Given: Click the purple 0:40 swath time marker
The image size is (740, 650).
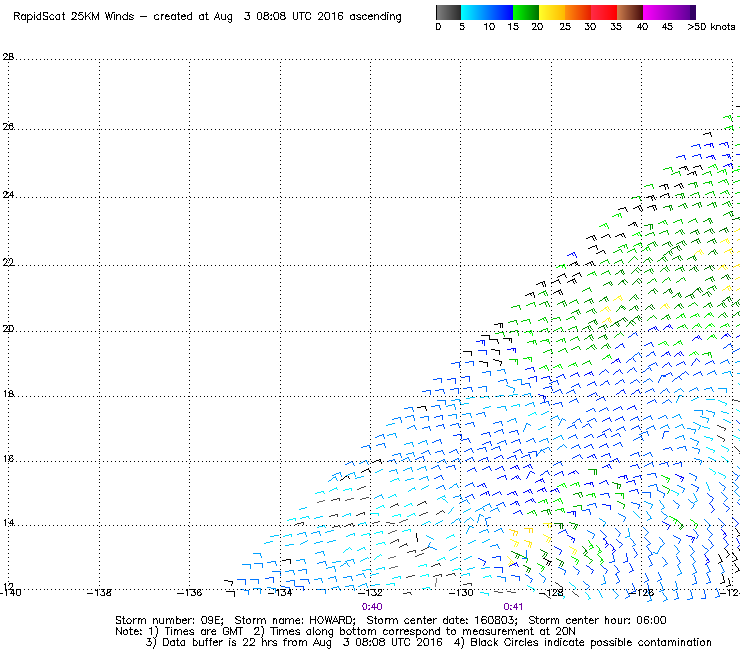Looking at the screenshot, I should pos(372,607).
